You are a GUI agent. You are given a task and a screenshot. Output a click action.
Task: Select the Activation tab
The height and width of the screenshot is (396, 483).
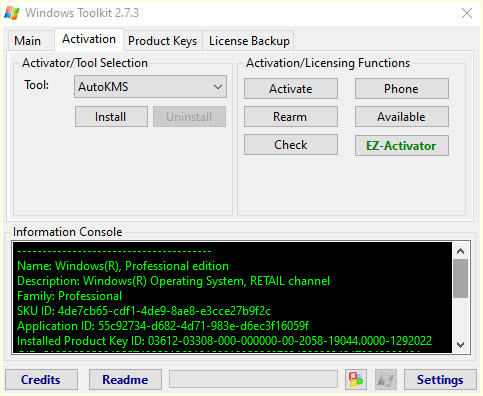(x=89, y=39)
